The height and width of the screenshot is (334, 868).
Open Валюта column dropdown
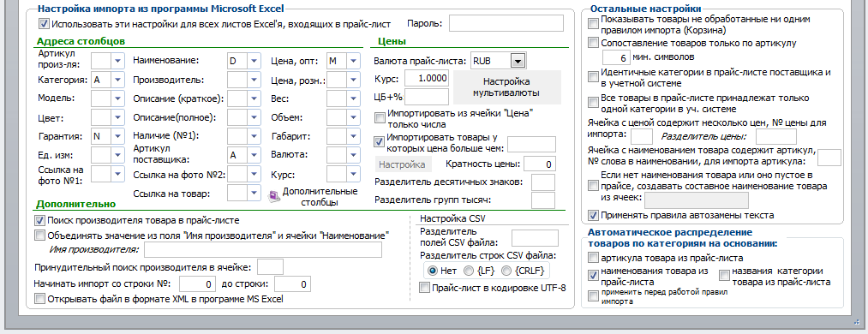353,155
